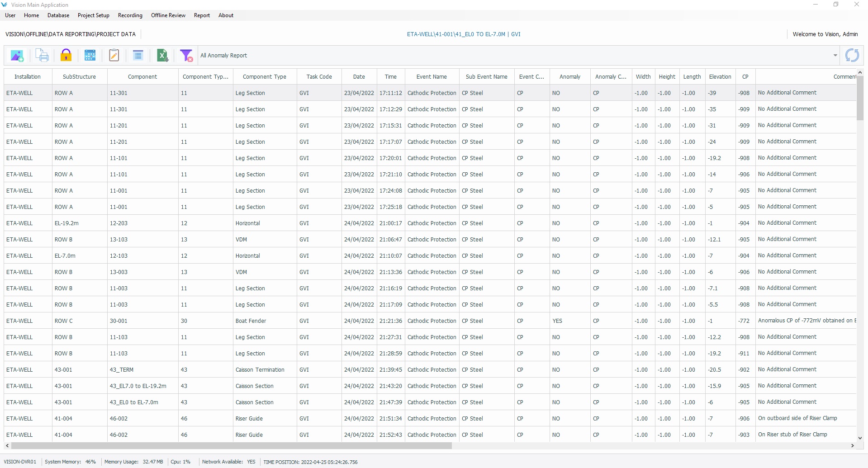This screenshot has height=468, width=868.
Task: Click the 'On outboard side of Riser Clamp' comment
Action: 806,418
